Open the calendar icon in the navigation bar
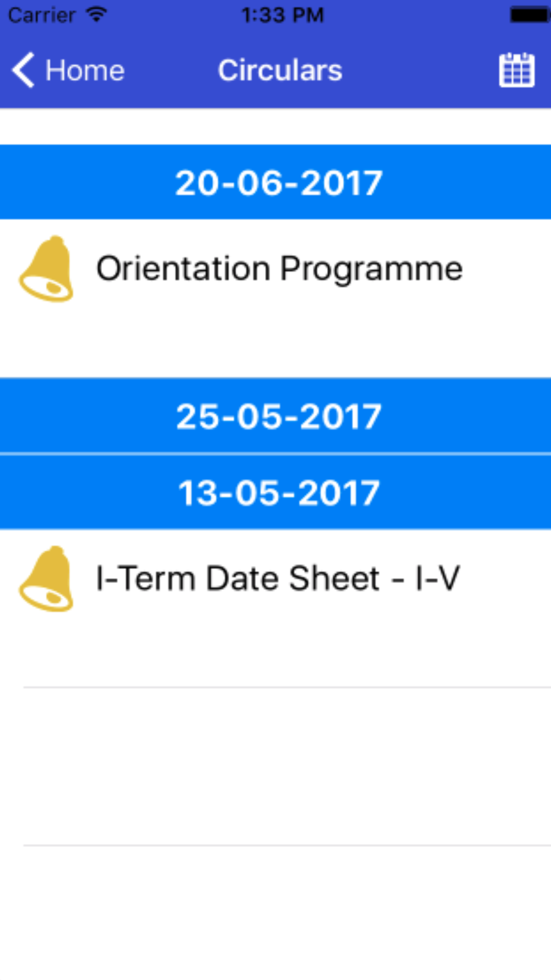551x980 pixels. (516, 70)
